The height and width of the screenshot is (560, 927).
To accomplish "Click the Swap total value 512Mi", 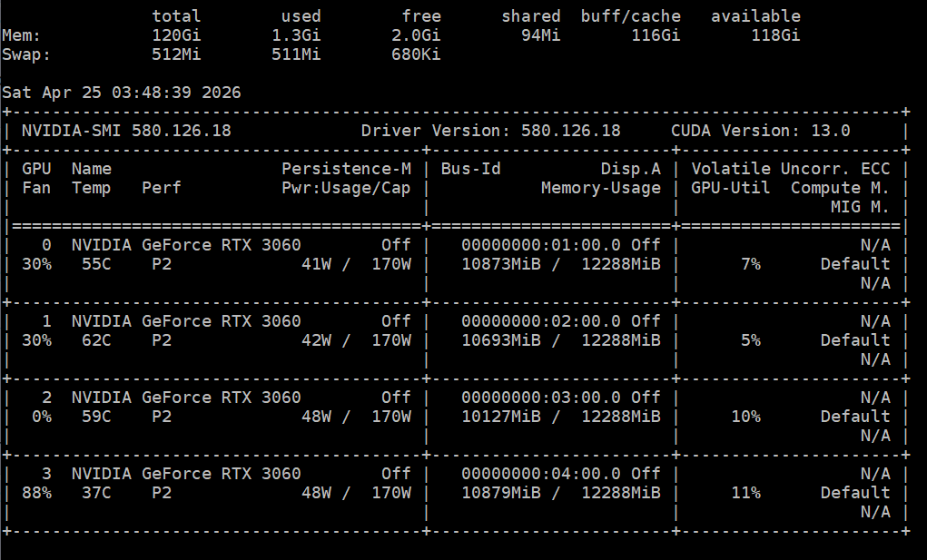I will tap(176, 54).
